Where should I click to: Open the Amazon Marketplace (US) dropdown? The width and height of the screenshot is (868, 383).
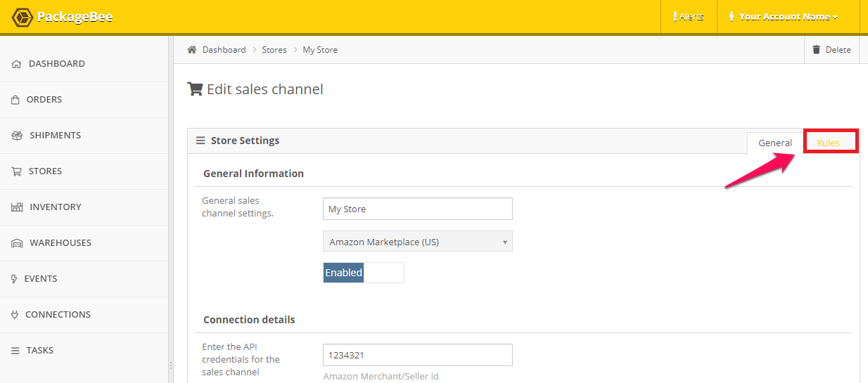[418, 242]
